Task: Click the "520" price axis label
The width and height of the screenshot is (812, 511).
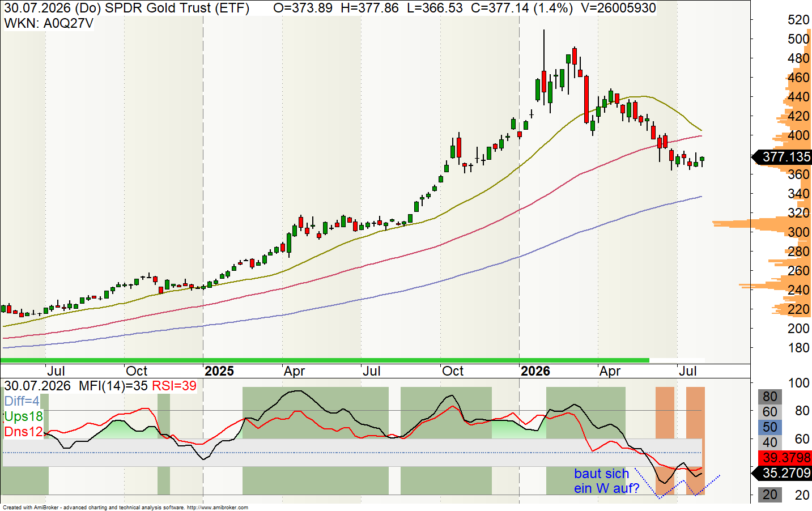Action: tap(798, 20)
